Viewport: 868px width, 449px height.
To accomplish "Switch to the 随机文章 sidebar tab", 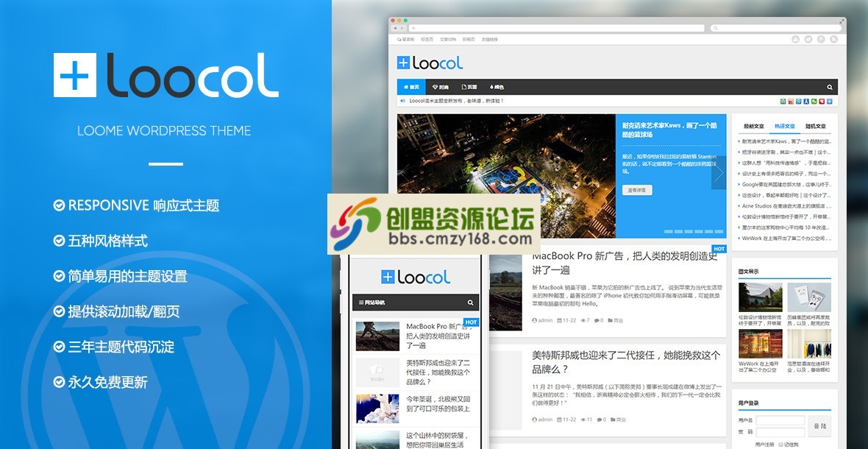I will [816, 126].
